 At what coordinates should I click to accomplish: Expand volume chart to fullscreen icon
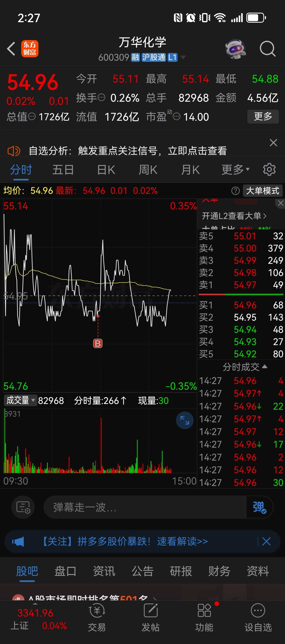coord(185,420)
